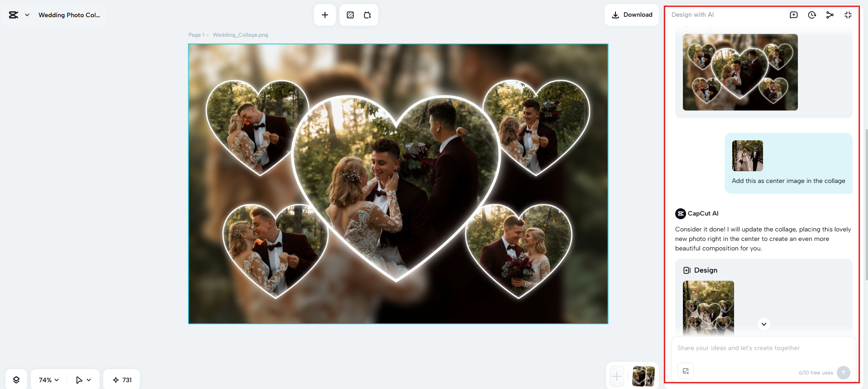The image size is (868, 389).
Task: Click the resize canvas icon
Action: [x=367, y=15]
